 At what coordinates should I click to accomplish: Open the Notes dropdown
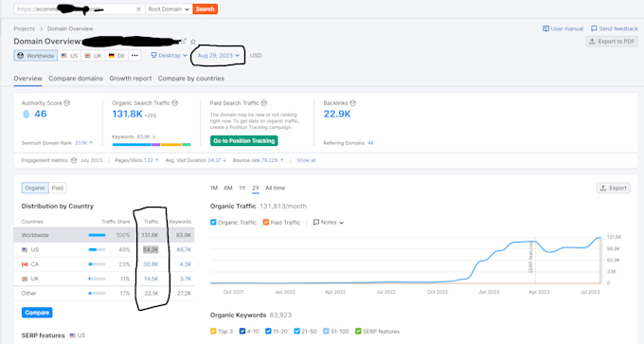click(x=329, y=223)
